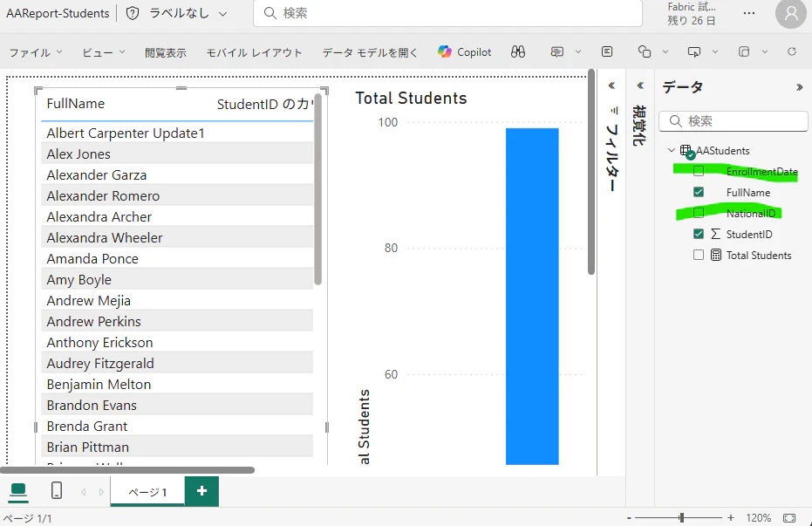Click the StudentID sigma icon
The width and height of the screenshot is (812, 526).
pos(716,234)
